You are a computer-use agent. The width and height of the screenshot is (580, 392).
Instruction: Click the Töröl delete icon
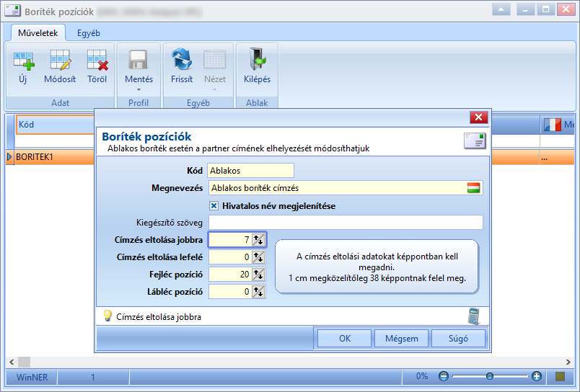pos(97,61)
